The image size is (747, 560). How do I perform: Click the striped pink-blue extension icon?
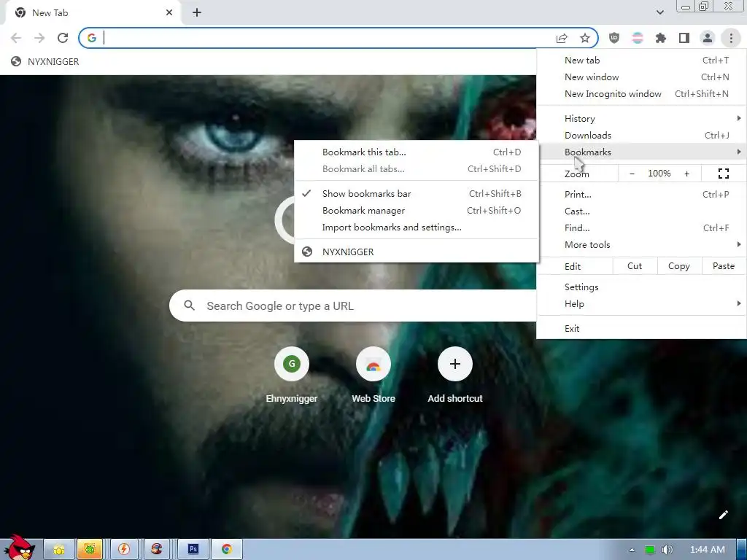638,38
